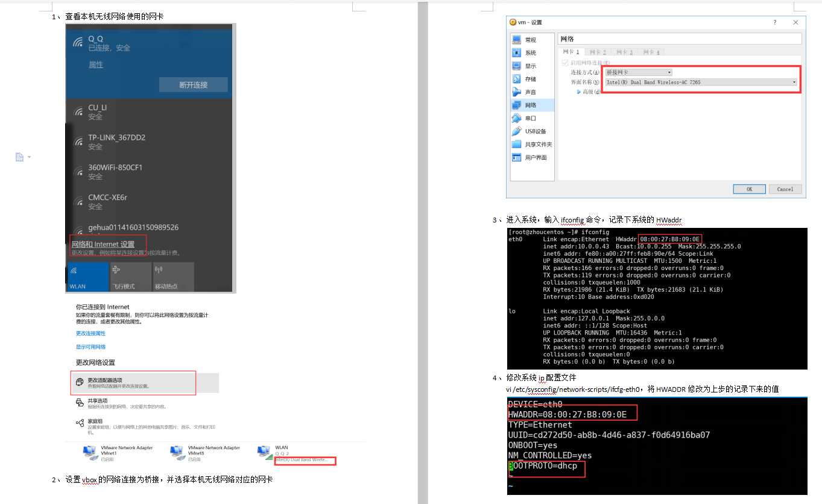Image resolution: width=822 pixels, height=504 pixels.
Task: Click the Wi-Fi signal icon beside Q_Q
Action: pyautogui.click(x=78, y=43)
